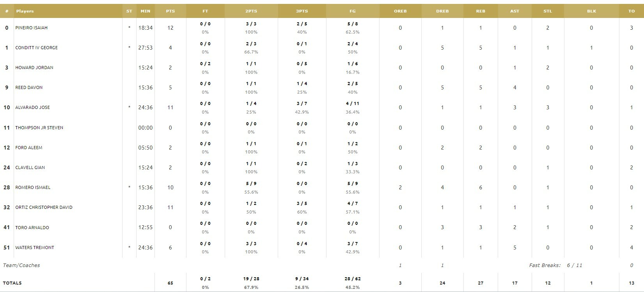Viewport: 644px width, 292px height.
Task: Click the TOTALS row label
Action: point(12,283)
